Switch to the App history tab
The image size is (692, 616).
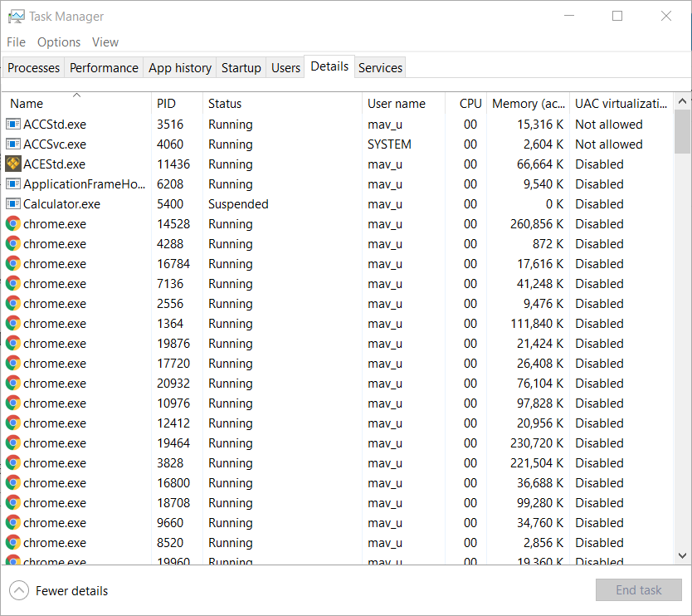pos(179,67)
